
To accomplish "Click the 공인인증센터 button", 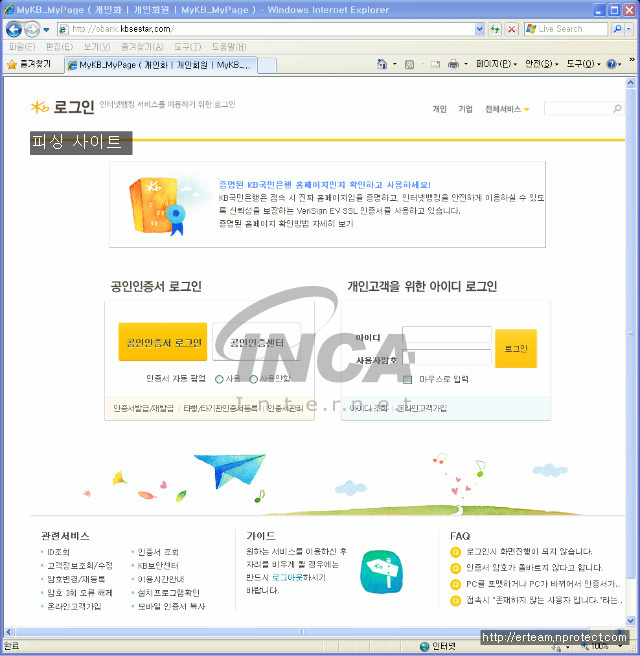I will tap(256, 342).
